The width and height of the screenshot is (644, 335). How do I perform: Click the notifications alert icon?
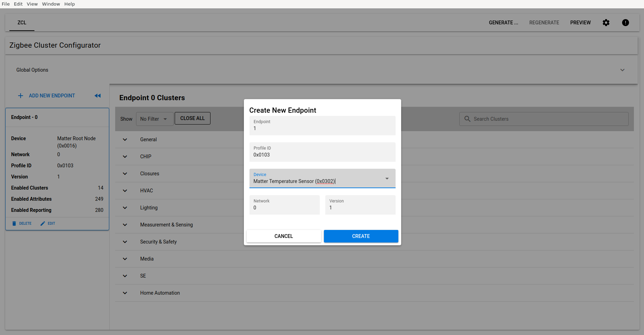coord(625,23)
